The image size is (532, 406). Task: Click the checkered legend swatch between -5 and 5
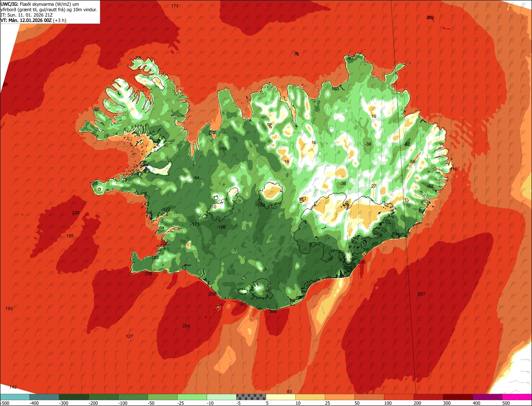[x=251, y=397]
